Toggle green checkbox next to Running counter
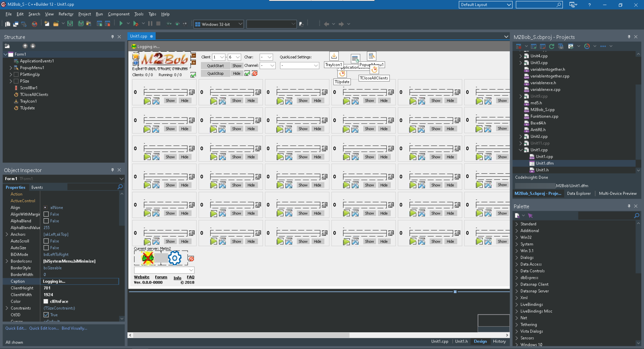644x349 pixels. pos(193,75)
